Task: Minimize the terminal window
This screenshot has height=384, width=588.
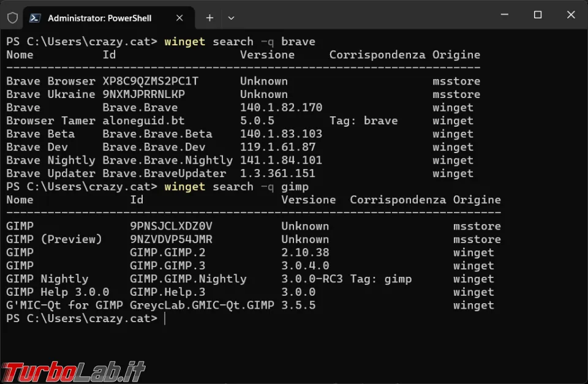Action: pos(504,15)
